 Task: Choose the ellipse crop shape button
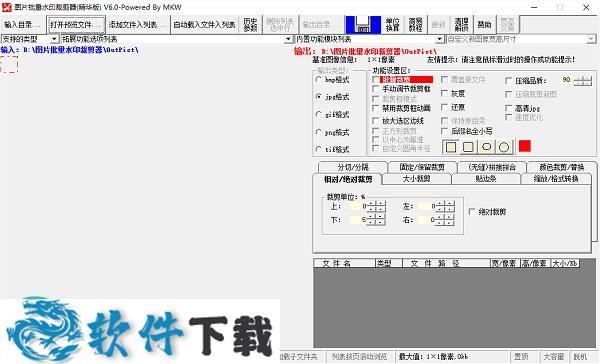(486, 147)
